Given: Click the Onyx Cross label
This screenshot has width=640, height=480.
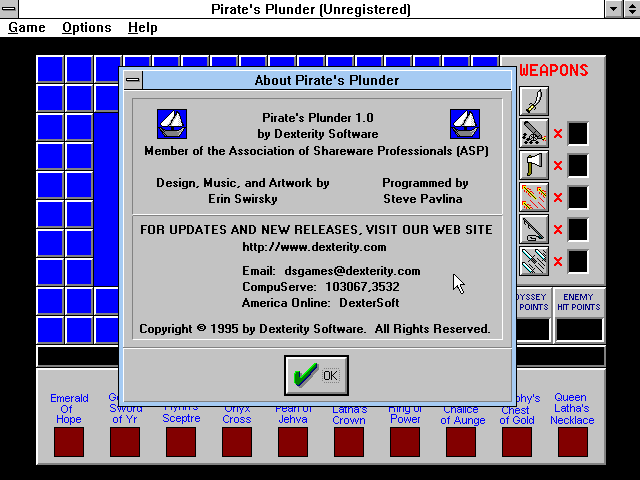Looking at the screenshot, I should click(237, 415).
